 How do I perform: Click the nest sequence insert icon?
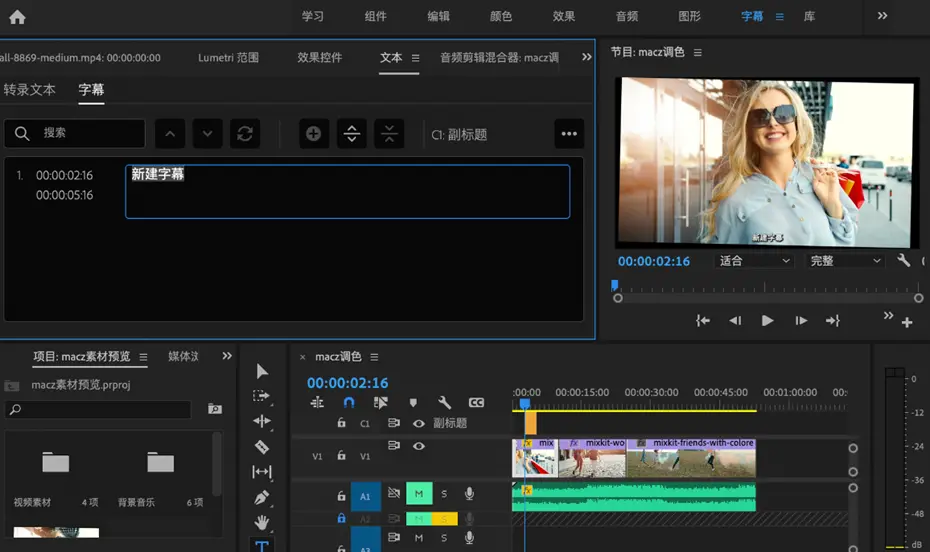click(317, 403)
